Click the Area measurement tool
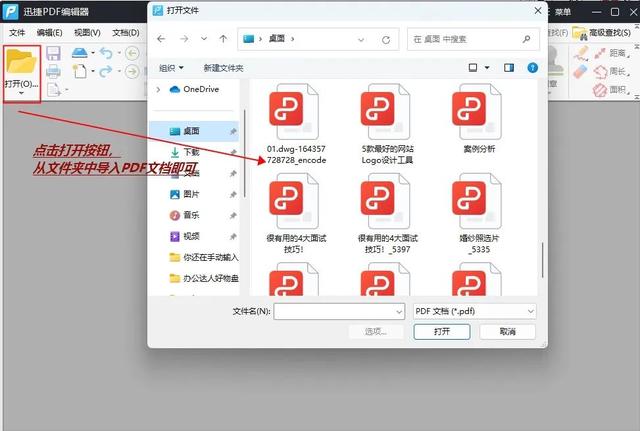Viewport: 640px width, 431px height. 611,89
